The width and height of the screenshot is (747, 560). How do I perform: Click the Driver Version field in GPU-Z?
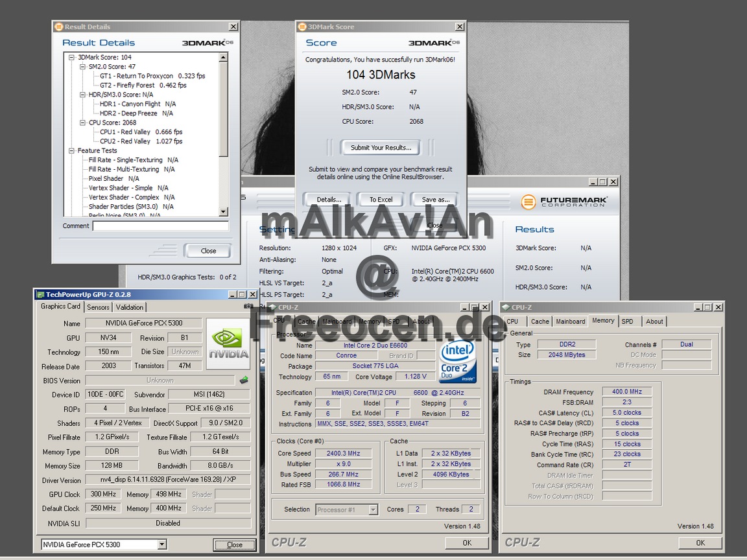point(168,480)
